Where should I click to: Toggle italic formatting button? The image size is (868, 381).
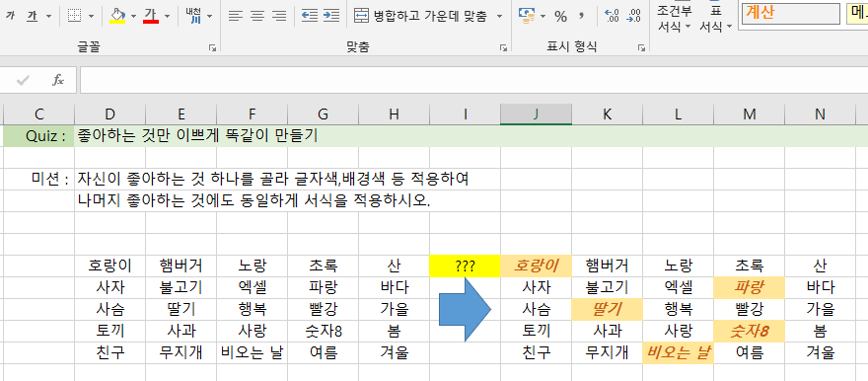(10, 16)
